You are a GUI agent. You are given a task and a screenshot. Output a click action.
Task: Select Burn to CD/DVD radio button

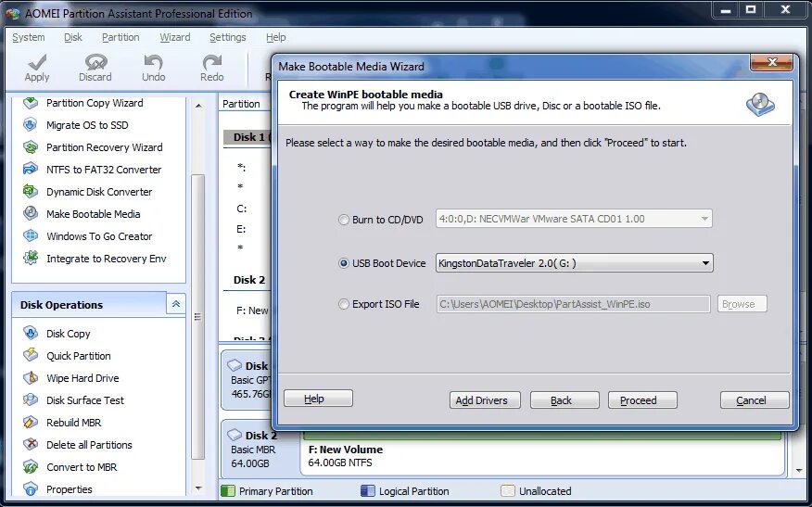click(x=343, y=220)
